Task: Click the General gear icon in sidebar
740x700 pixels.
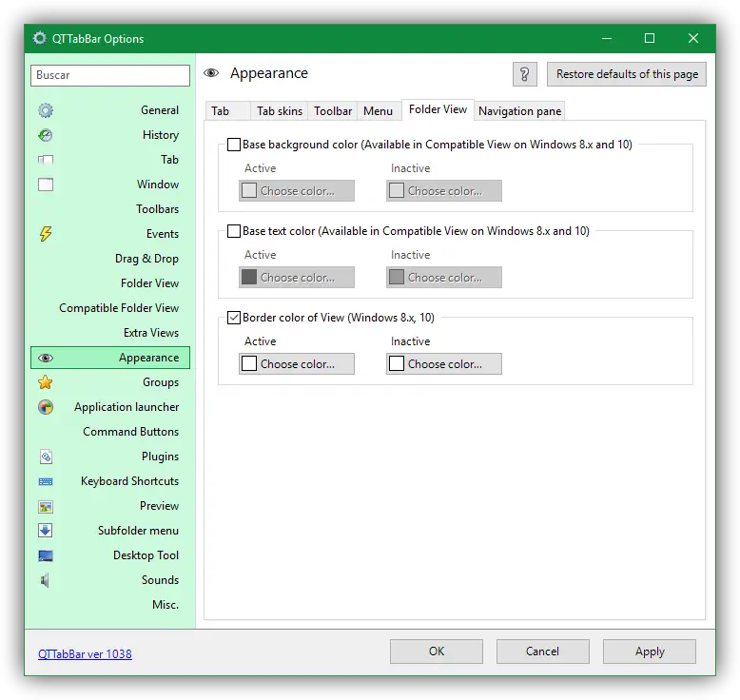Action: coord(46,110)
